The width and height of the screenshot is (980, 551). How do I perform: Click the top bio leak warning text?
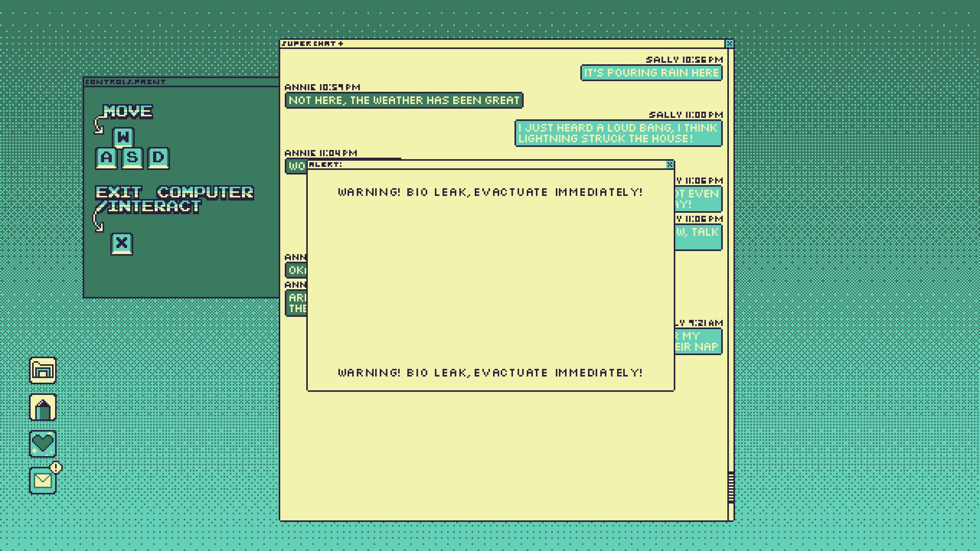click(x=490, y=192)
